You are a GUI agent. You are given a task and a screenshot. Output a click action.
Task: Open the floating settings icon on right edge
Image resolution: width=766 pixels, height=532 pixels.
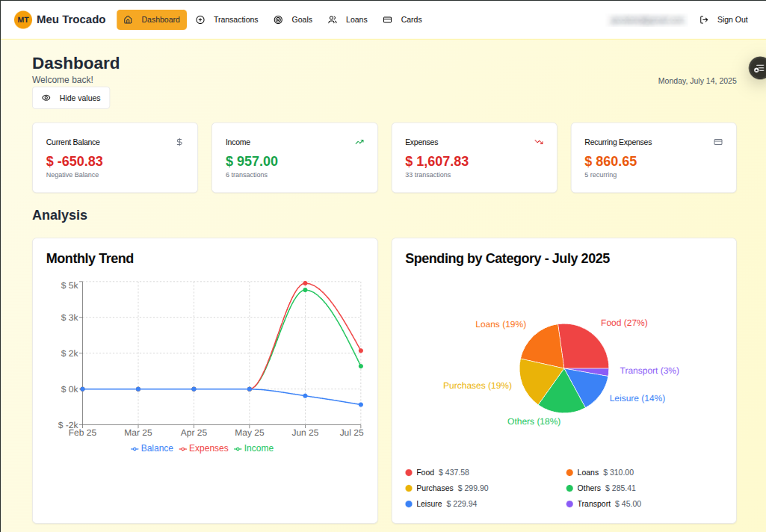point(759,68)
